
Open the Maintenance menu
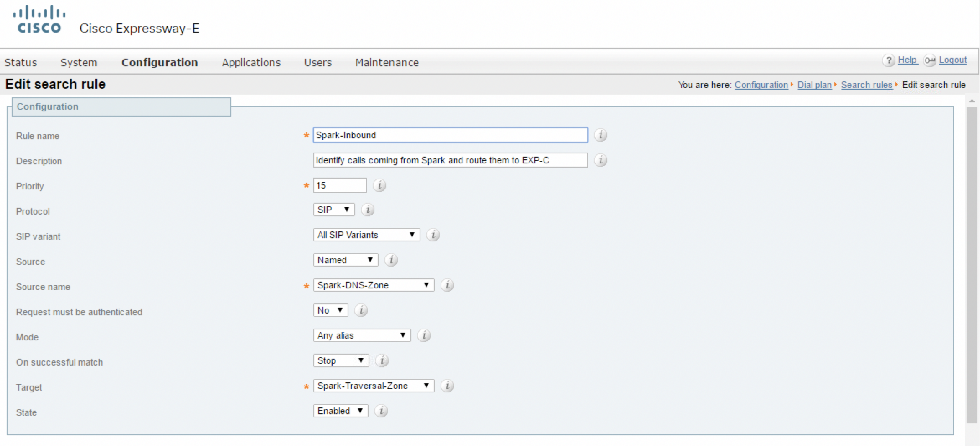point(387,62)
